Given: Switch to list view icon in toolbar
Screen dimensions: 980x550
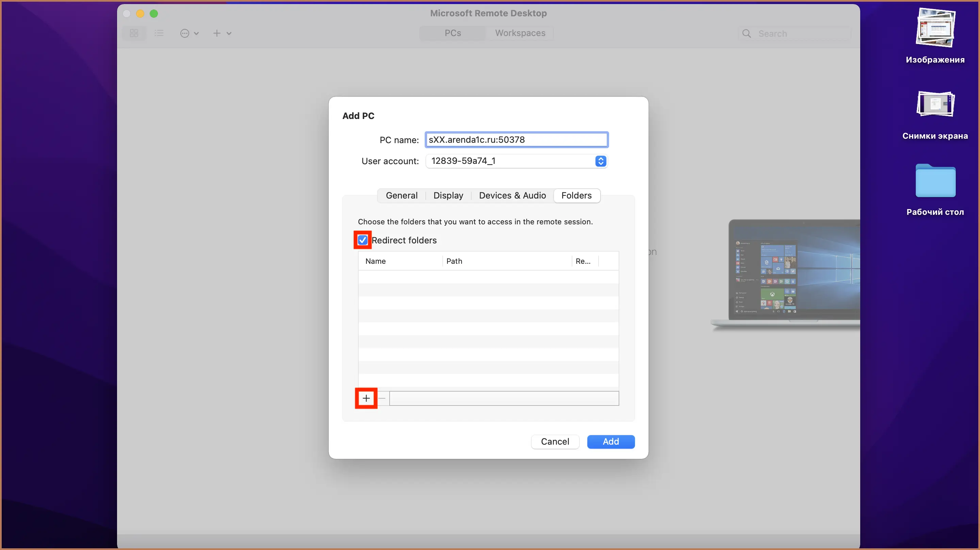Looking at the screenshot, I should pyautogui.click(x=159, y=33).
